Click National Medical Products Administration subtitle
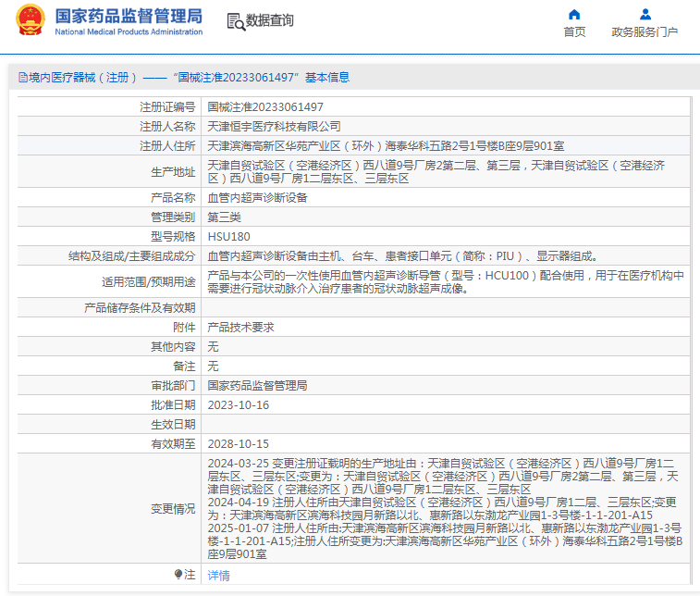This screenshot has height=596, width=700. pyautogui.click(x=129, y=31)
